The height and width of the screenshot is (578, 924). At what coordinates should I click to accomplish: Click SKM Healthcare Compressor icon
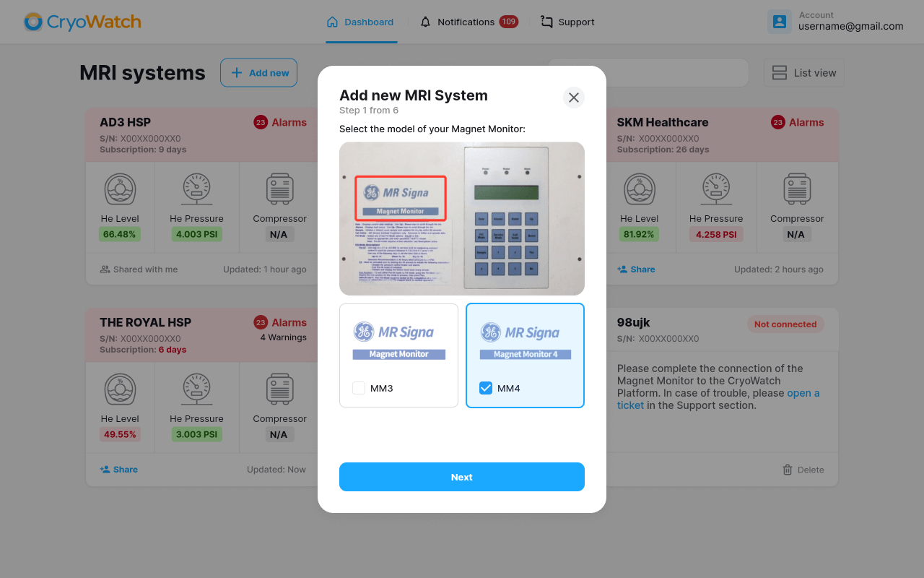(797, 189)
